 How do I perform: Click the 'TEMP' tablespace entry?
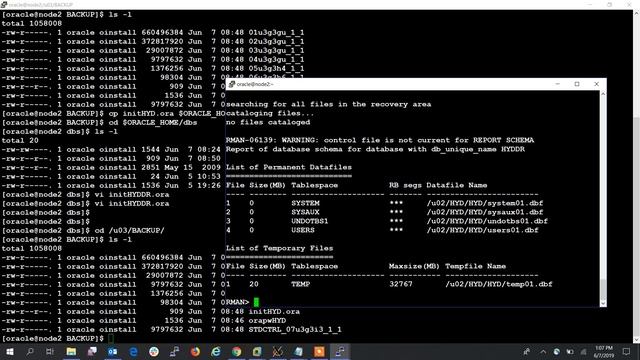(x=300, y=284)
